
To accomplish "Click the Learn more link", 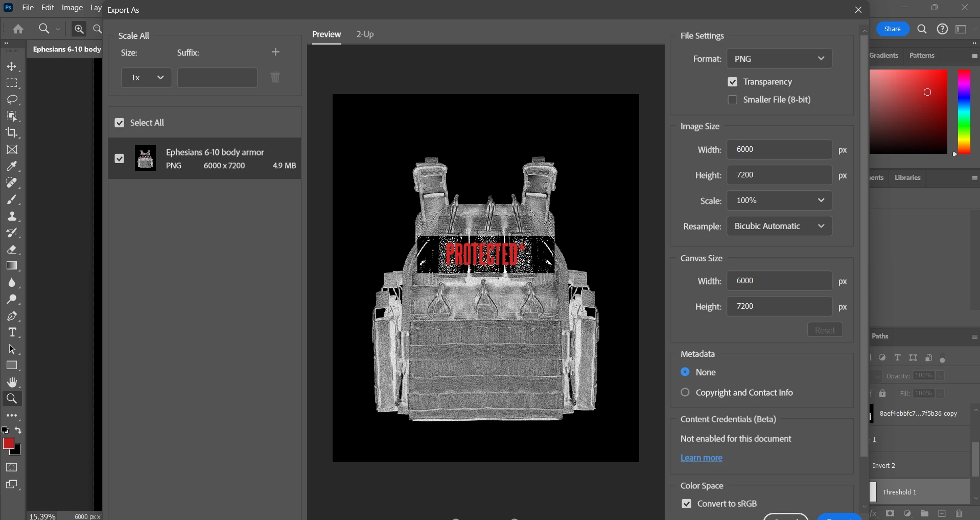I will (x=701, y=458).
